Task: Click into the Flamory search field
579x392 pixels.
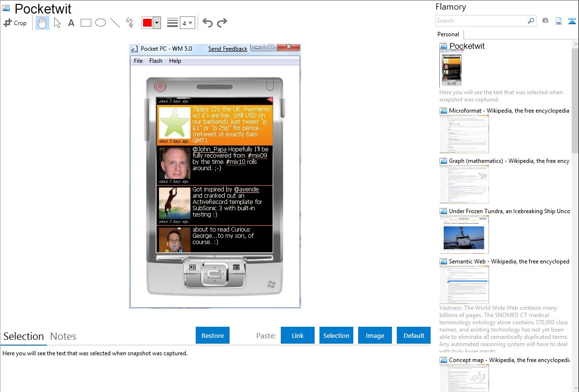Action: click(481, 21)
